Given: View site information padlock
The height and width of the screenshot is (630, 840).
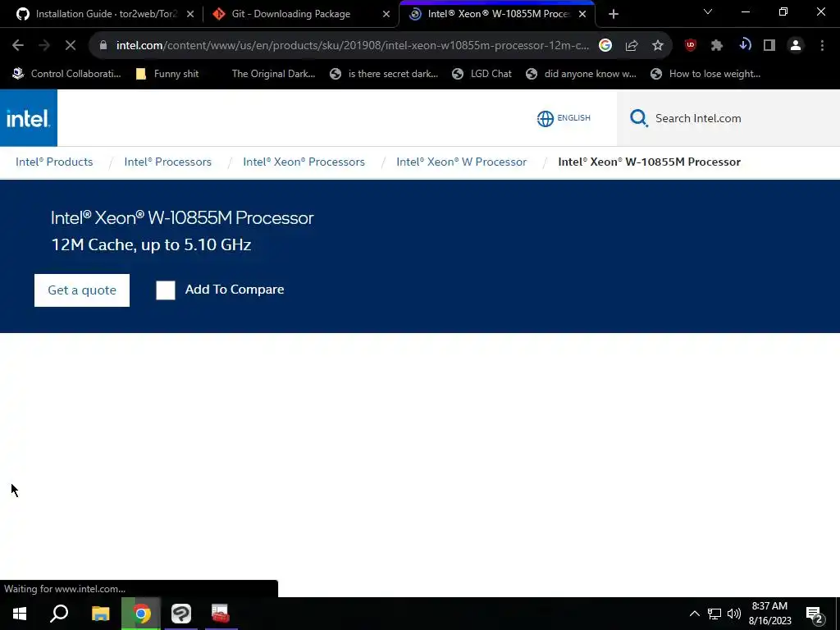Looking at the screenshot, I should tap(103, 46).
